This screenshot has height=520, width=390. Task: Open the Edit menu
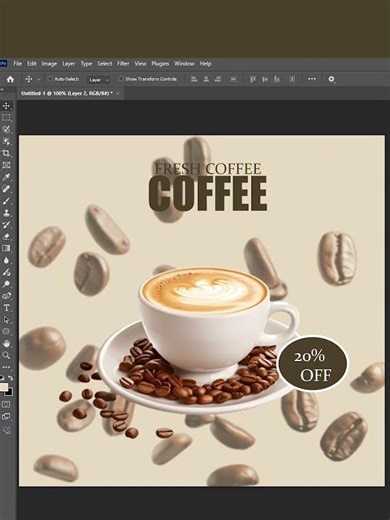[x=32, y=64]
